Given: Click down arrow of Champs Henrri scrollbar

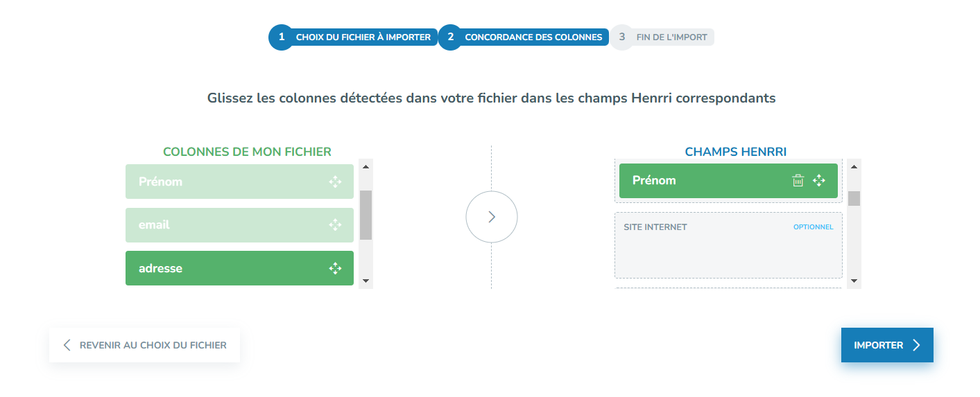Looking at the screenshot, I should point(854,281).
